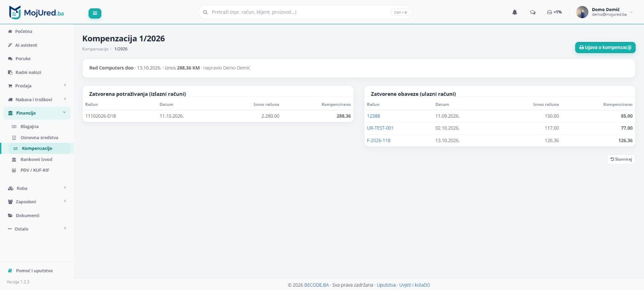This screenshot has width=644, height=290.
Task: Open incoming invoice 12388
Action: click(x=373, y=116)
